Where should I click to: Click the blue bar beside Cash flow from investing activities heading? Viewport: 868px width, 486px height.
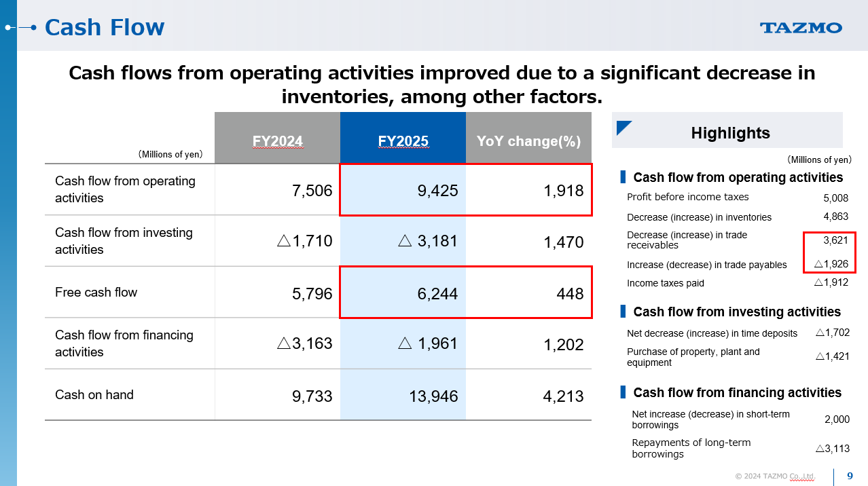[x=622, y=312]
